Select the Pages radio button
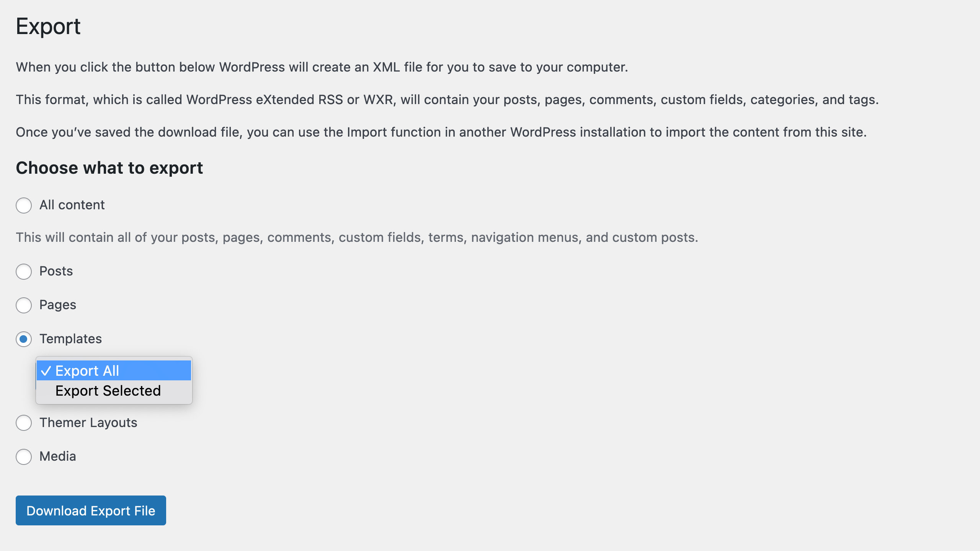 (x=23, y=305)
